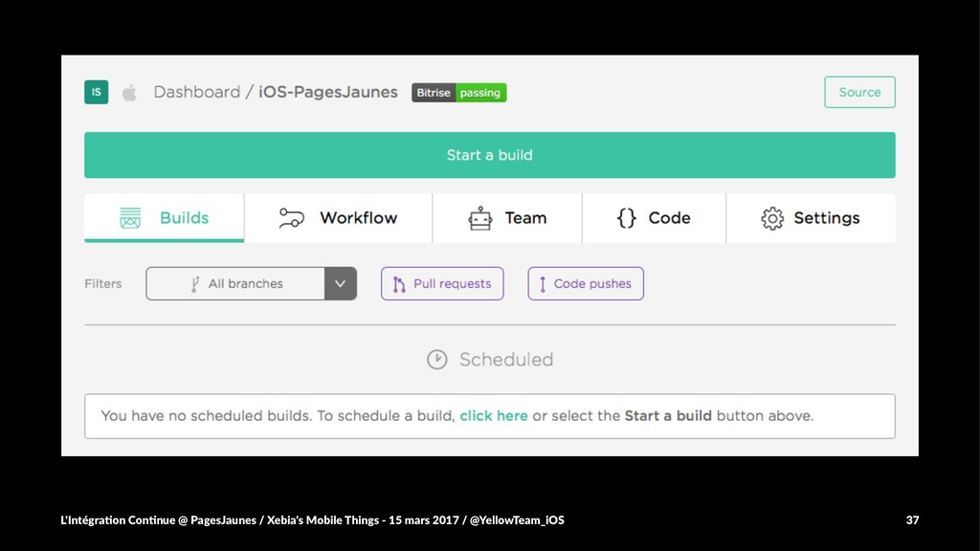Toggle the Code pushes filter

coord(586,283)
